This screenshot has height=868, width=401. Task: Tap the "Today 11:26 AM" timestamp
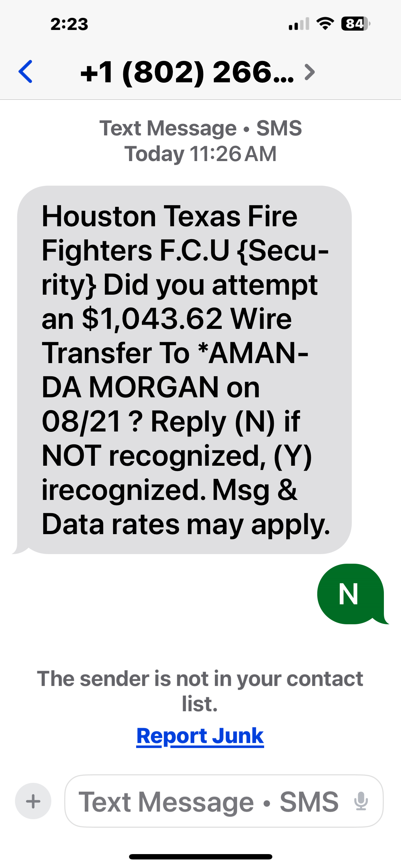200,154
